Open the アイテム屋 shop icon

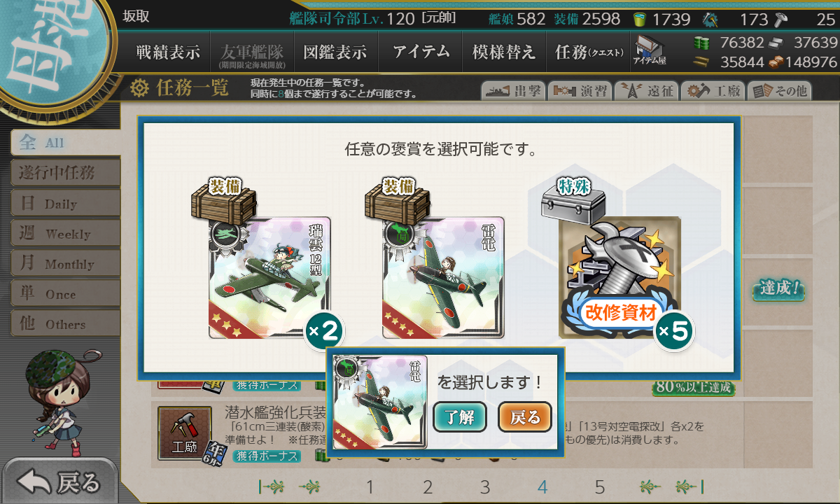[x=649, y=52]
